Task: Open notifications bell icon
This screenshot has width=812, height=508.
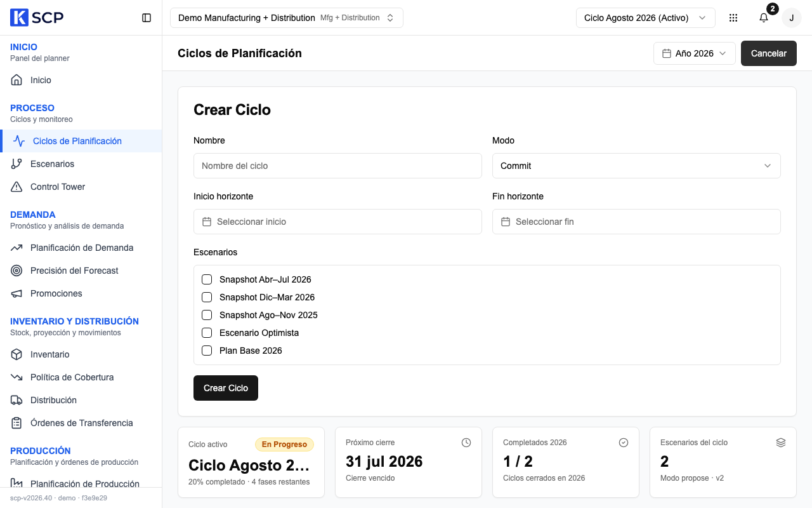Action: (764, 18)
